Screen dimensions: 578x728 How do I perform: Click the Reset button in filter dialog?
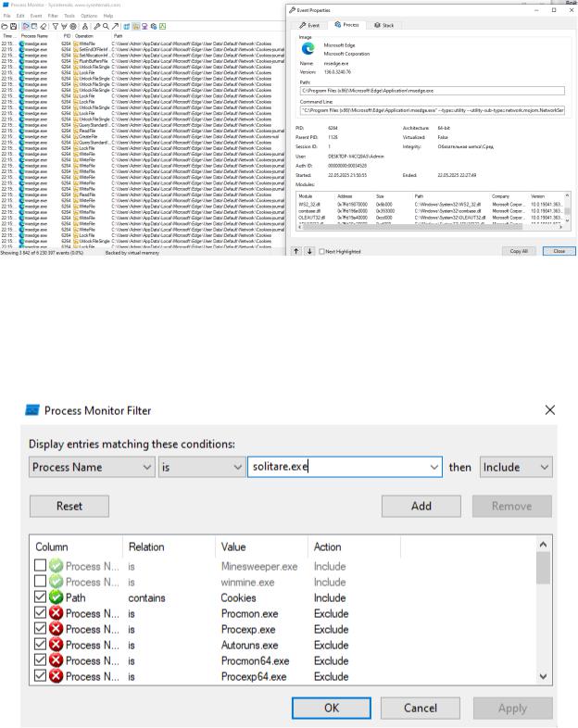click(69, 506)
